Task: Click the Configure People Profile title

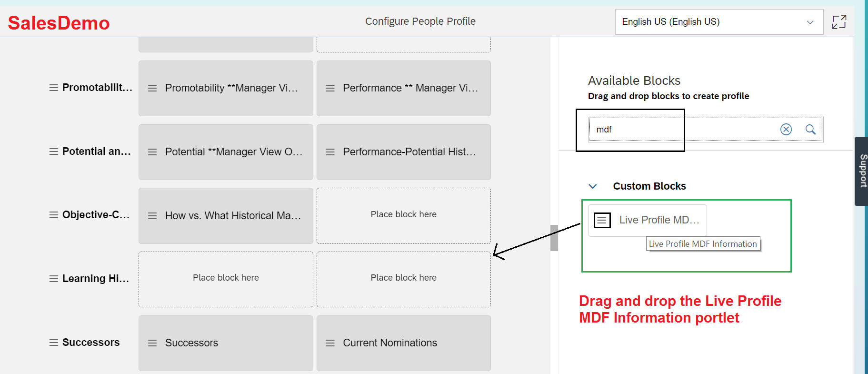Action: coord(420,21)
